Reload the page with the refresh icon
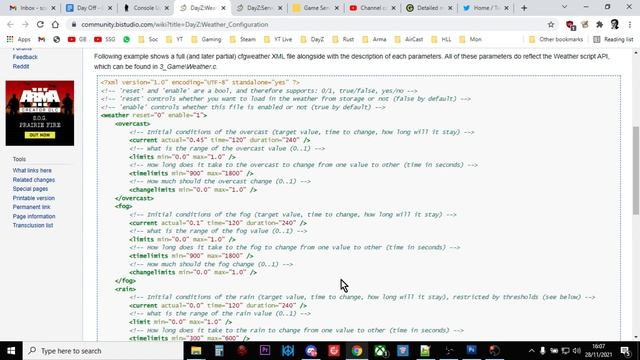Screen dimensions: 640x360 point(40,24)
